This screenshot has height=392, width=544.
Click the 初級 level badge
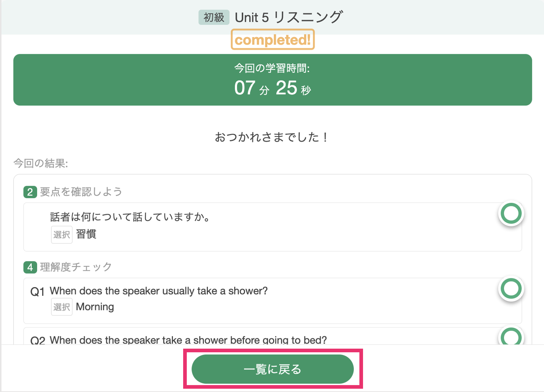pyautogui.click(x=214, y=17)
